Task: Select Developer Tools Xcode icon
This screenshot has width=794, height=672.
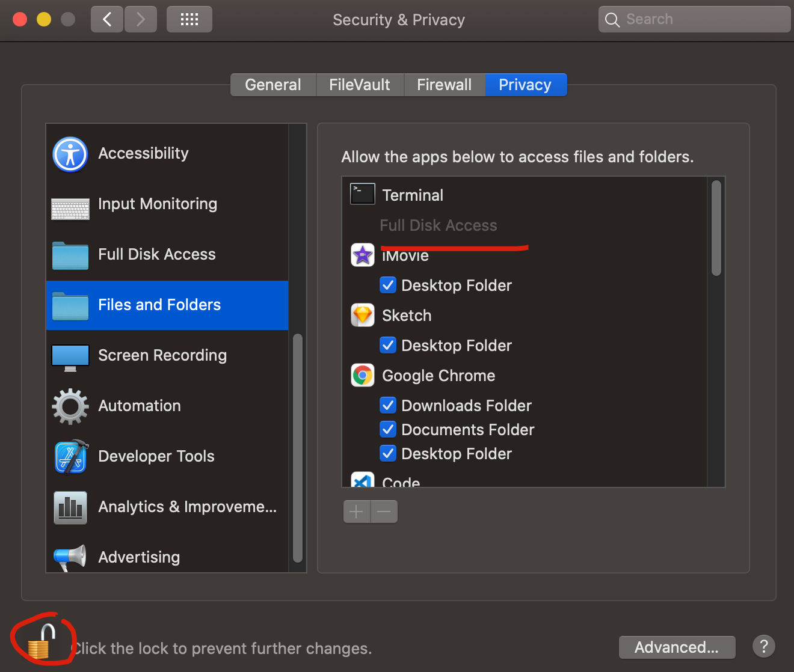Action: 71,457
